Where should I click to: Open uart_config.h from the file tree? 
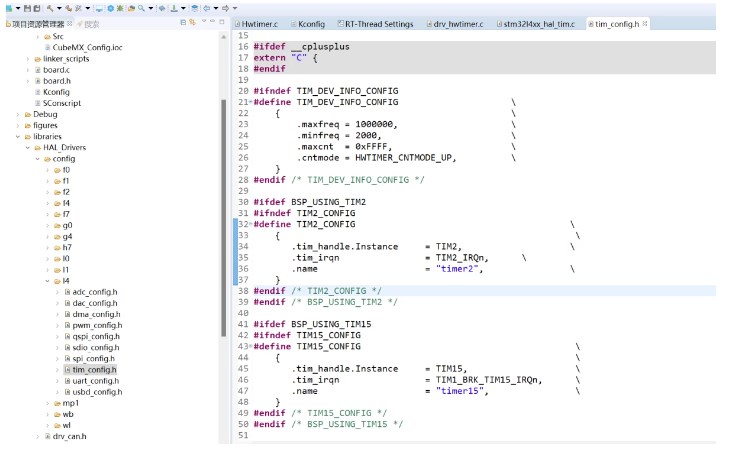pos(95,381)
